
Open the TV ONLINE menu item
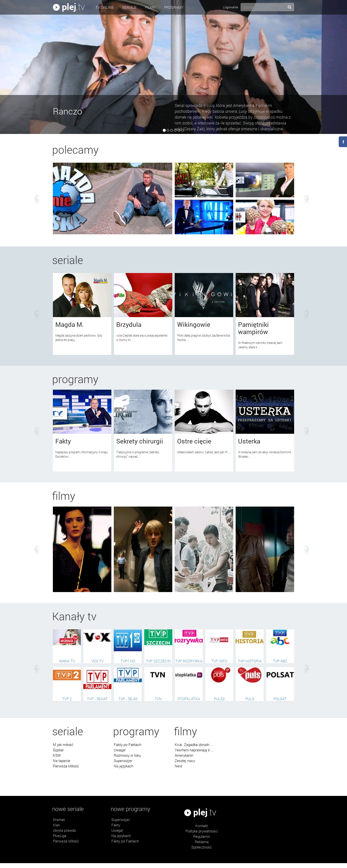pos(105,7)
